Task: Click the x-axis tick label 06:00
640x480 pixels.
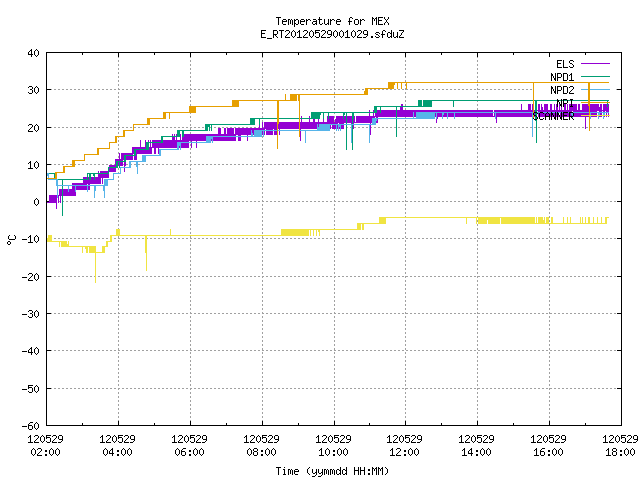Action: point(189,452)
